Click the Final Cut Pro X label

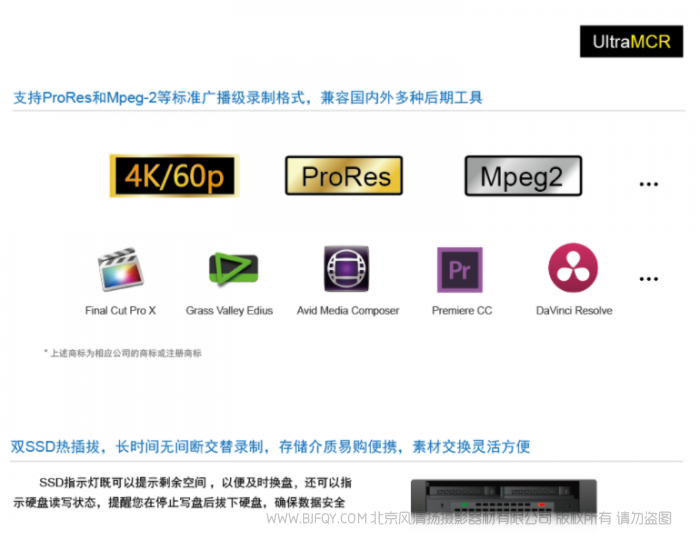coord(121,311)
